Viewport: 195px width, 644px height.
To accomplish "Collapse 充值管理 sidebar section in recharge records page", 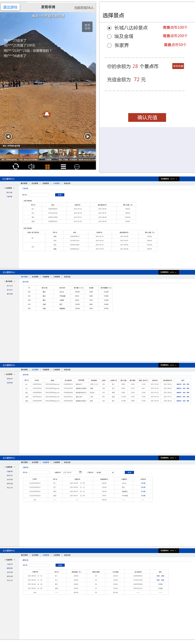I will point(14,467).
